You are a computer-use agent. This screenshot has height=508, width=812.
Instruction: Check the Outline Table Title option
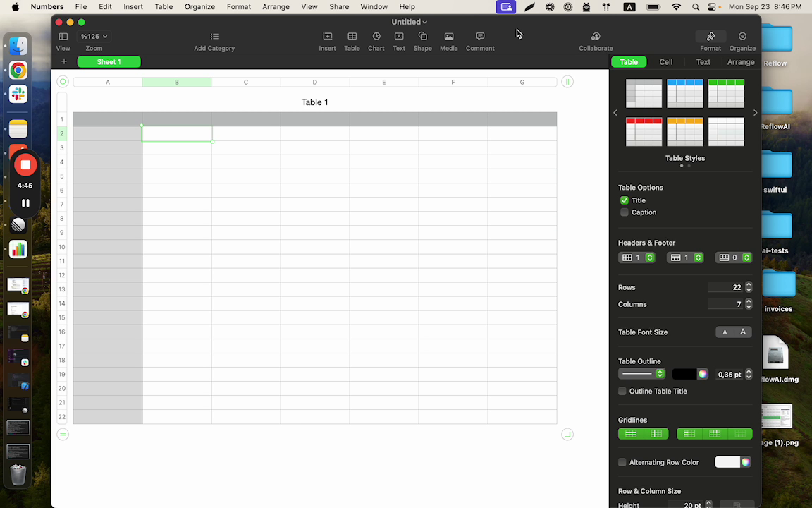[622, 391]
